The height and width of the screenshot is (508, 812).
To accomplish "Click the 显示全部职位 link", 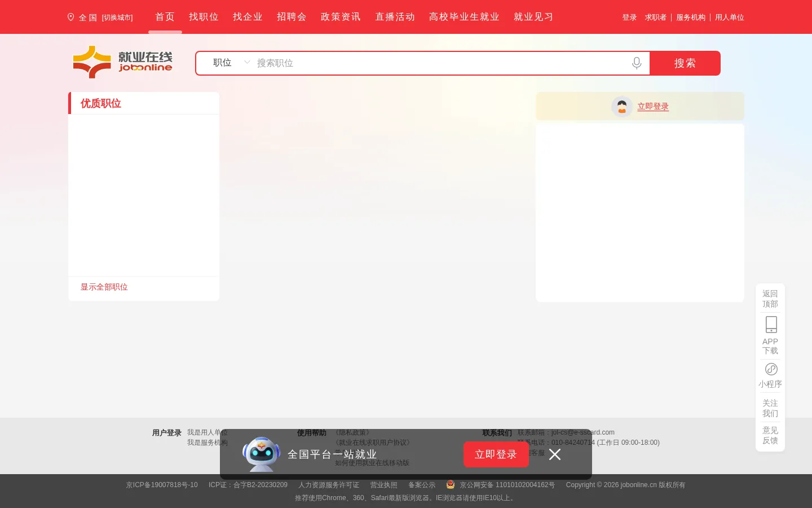I will (x=104, y=287).
